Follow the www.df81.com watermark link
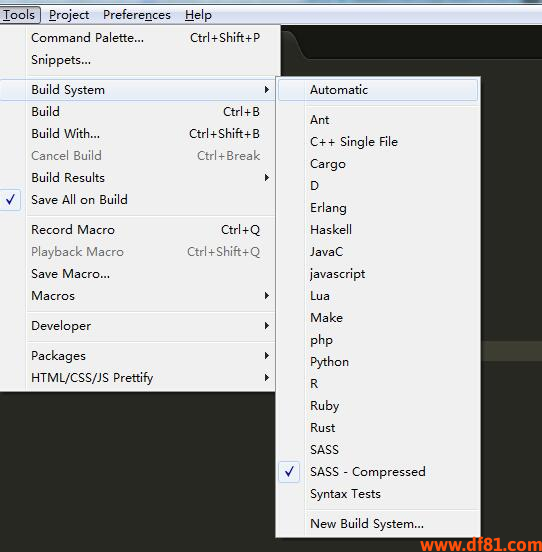Screen dimensions: 542x552 point(481,544)
